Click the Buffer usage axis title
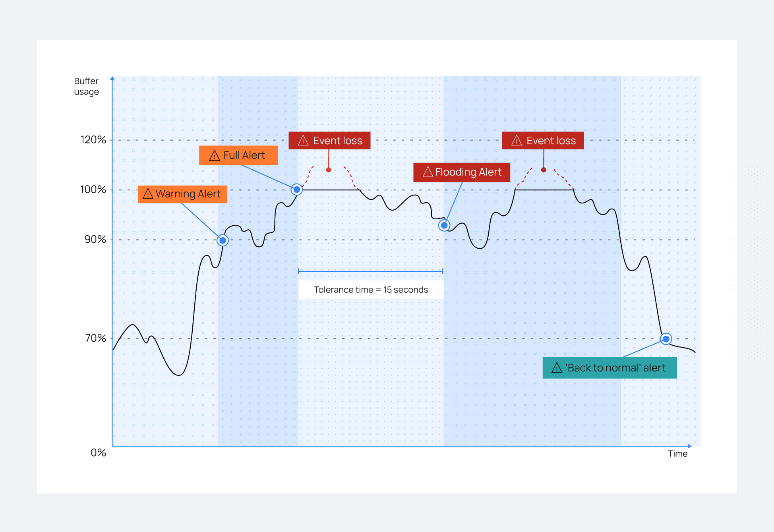This screenshot has height=532, width=774. click(x=86, y=86)
